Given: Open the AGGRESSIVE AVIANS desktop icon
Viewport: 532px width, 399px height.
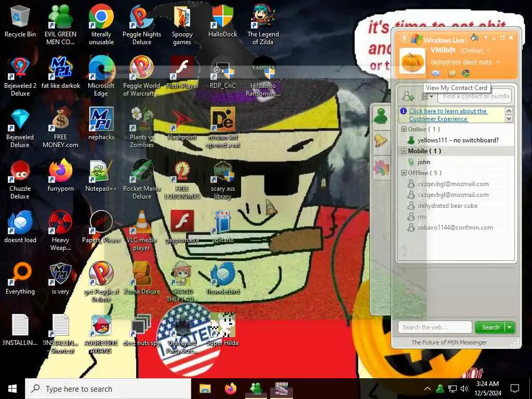Looking at the screenshot, I should [101, 334].
